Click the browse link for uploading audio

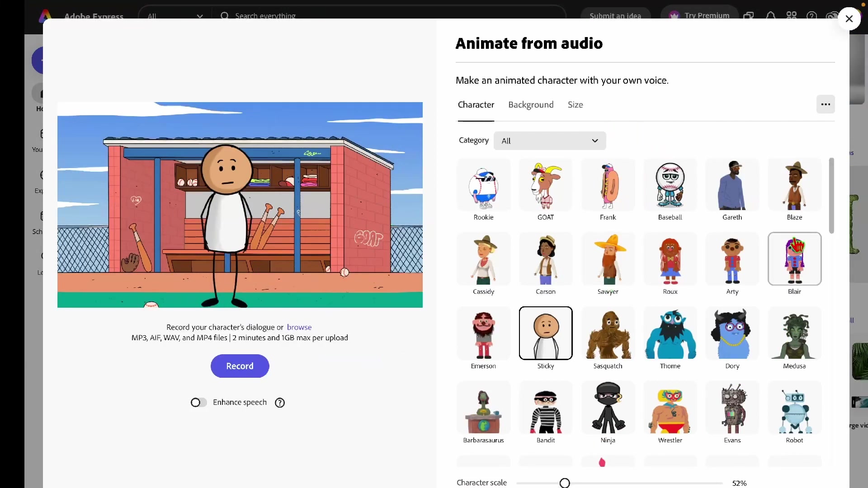coord(299,327)
